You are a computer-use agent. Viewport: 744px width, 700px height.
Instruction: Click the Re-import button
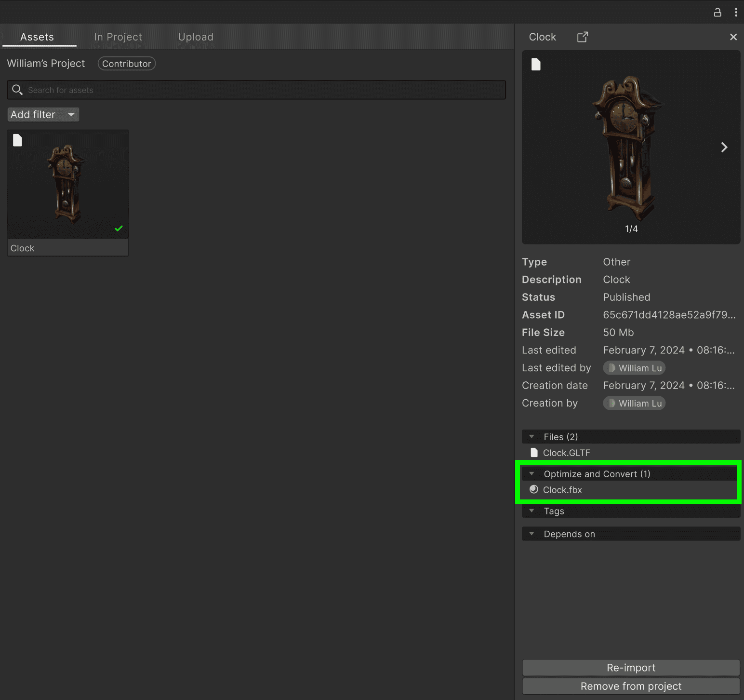click(631, 667)
